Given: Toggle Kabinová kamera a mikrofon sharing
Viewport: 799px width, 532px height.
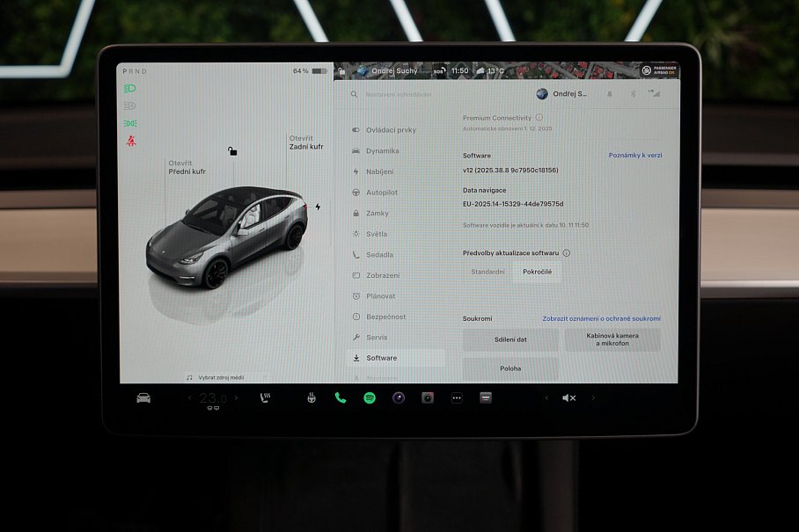Looking at the screenshot, I should tap(614, 339).
